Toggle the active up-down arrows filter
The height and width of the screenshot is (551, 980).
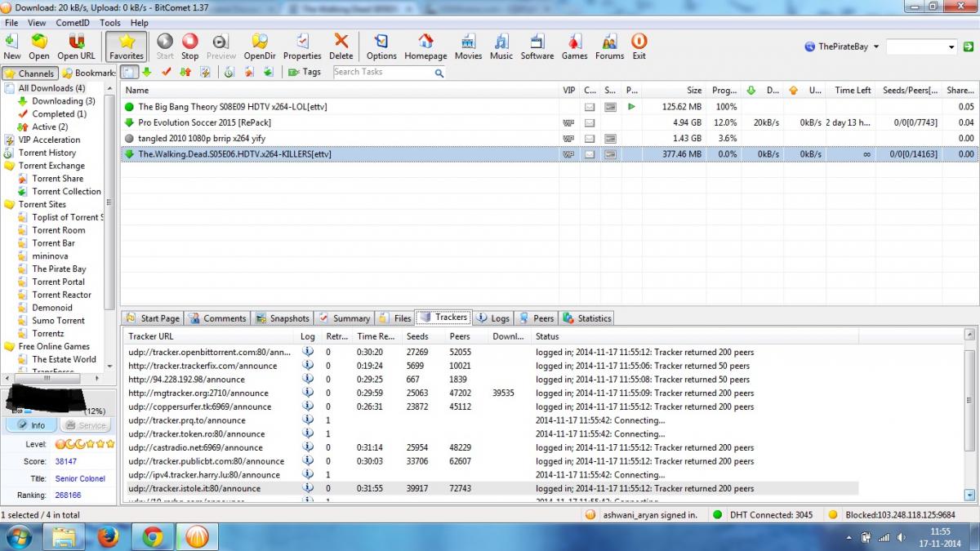[x=185, y=72]
